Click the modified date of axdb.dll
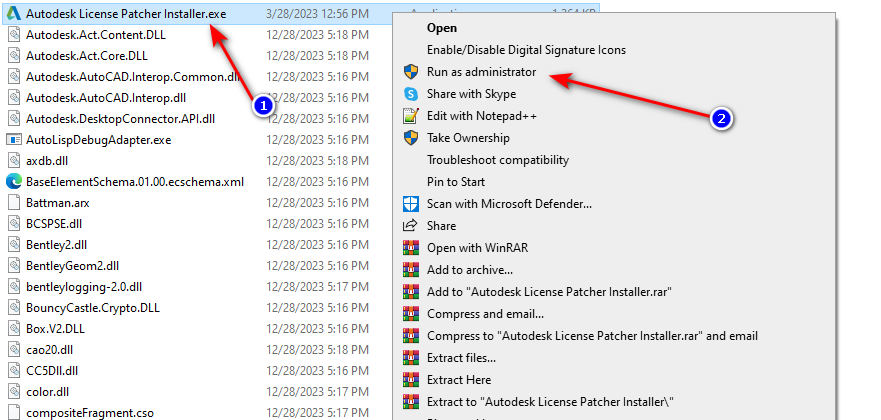 (x=317, y=161)
